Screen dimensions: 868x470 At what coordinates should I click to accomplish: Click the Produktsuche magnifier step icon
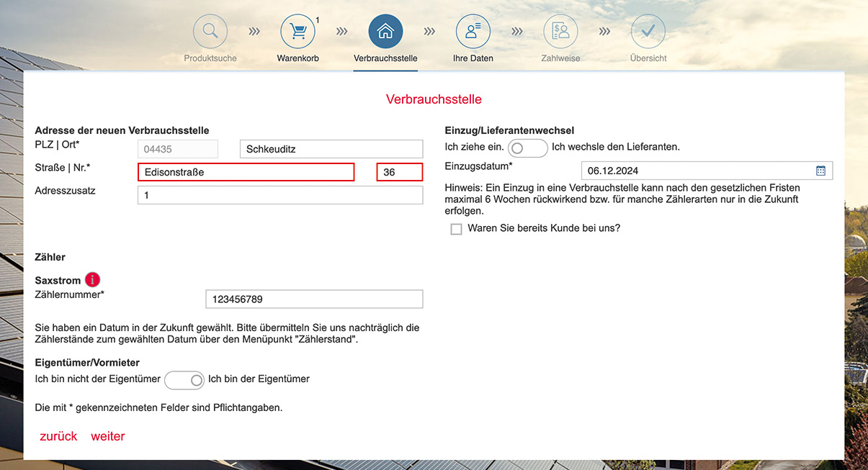click(210, 32)
